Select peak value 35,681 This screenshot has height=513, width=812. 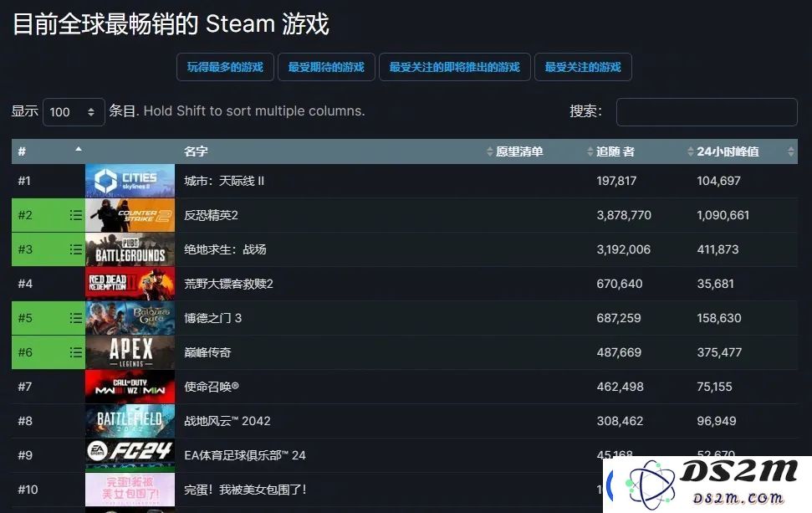[715, 284]
